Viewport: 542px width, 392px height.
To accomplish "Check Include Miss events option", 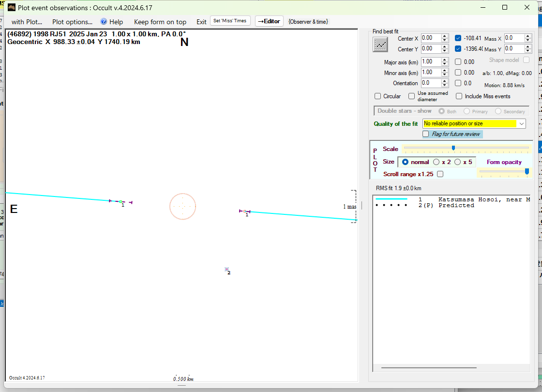I will 459,96.
